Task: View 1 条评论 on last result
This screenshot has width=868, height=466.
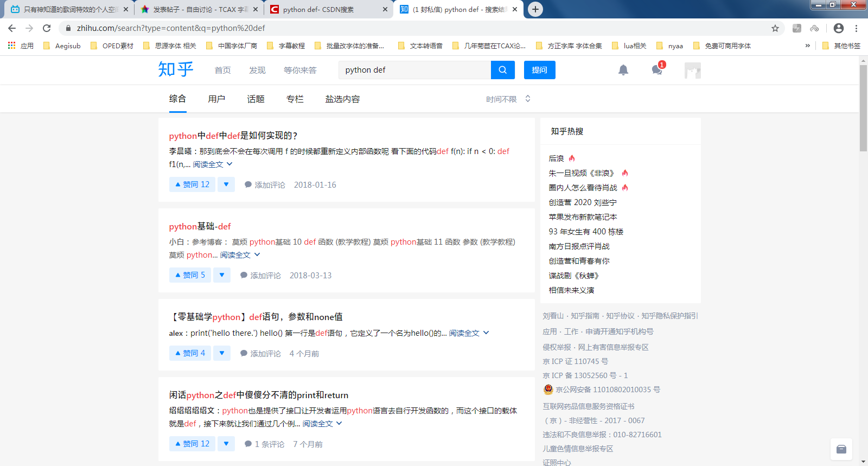Action: click(x=264, y=444)
